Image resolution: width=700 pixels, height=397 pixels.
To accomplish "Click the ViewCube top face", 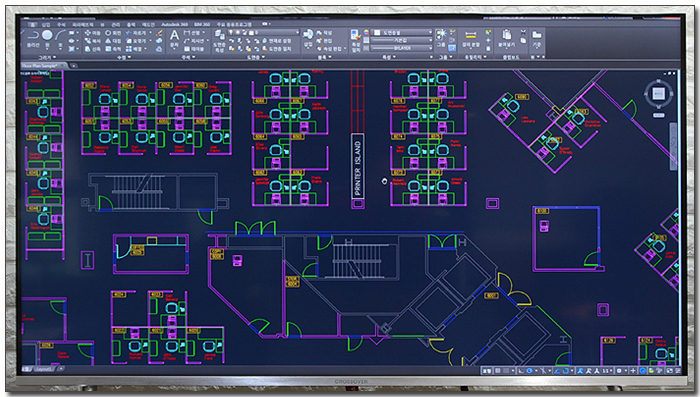I will (x=658, y=94).
